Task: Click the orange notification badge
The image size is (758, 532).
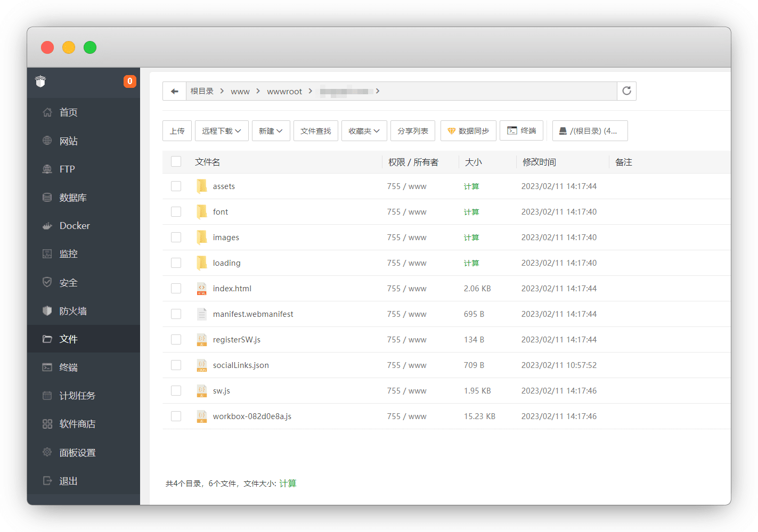Action: 129,81
